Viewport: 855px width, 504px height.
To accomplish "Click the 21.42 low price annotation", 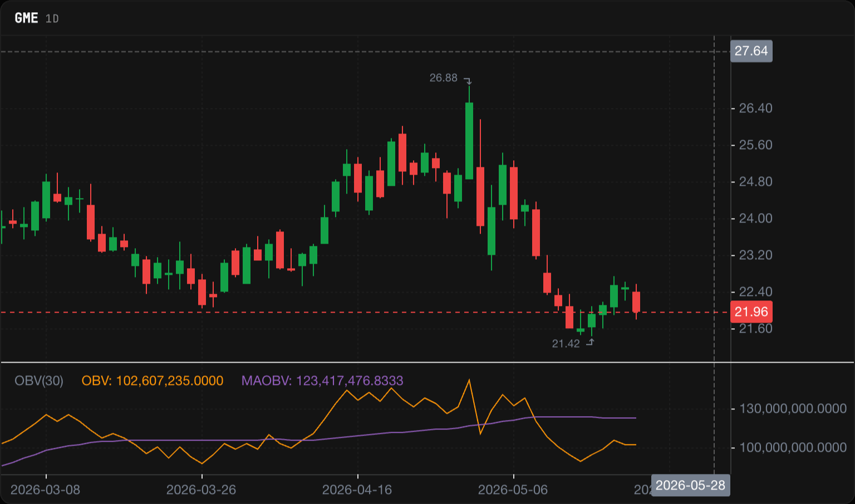I will [x=566, y=344].
